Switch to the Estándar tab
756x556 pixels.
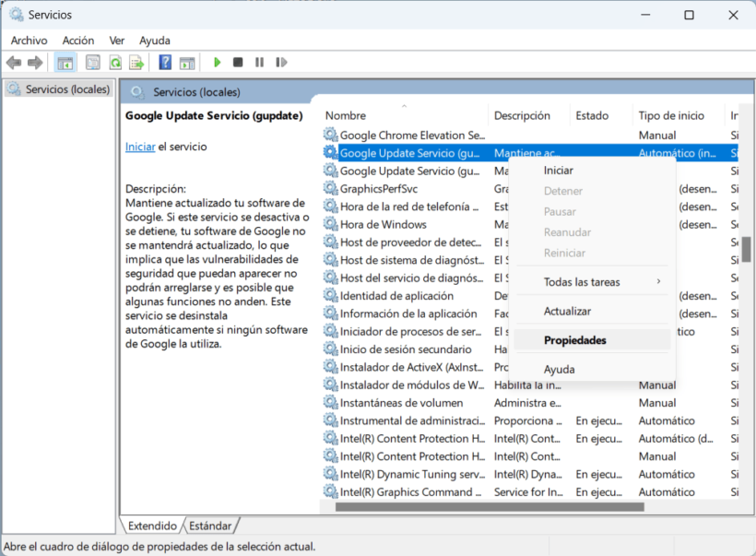[210, 526]
